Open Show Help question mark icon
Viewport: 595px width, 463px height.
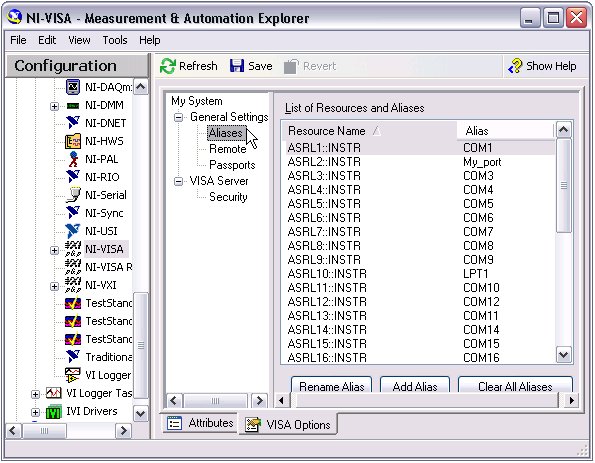pos(516,66)
